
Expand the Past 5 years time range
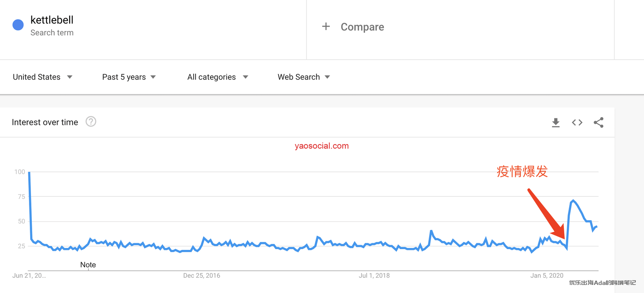pyautogui.click(x=129, y=77)
